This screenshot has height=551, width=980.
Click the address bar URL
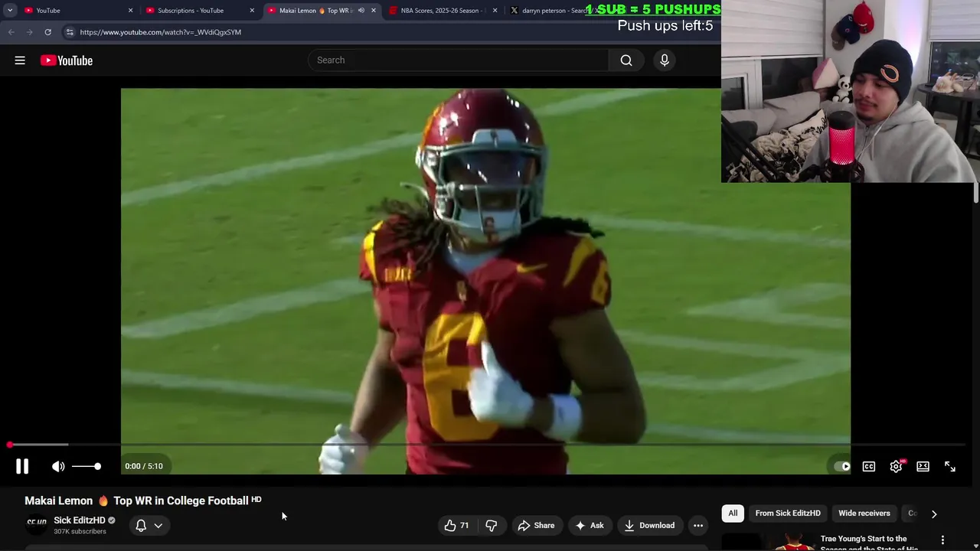point(160,32)
